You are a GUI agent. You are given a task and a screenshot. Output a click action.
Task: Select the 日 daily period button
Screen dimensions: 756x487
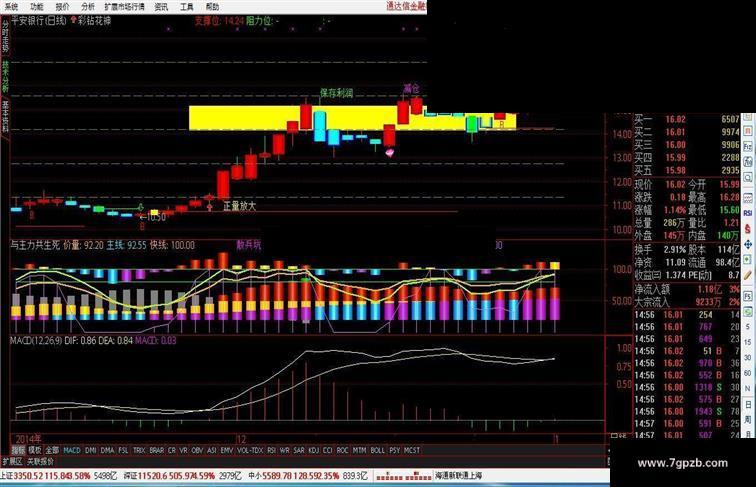748,404
